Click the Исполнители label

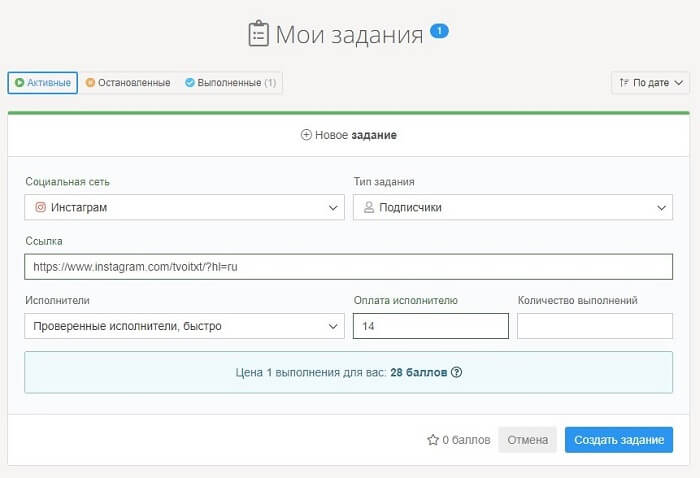coord(58,300)
